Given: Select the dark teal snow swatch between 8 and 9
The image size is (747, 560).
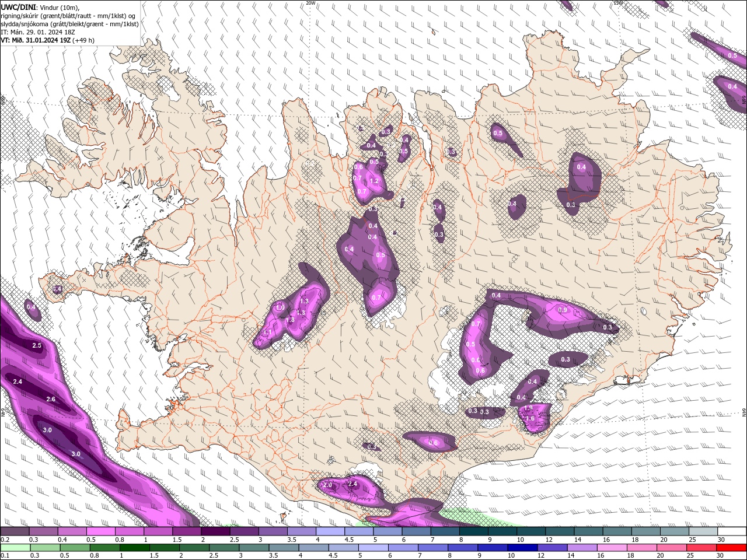Looking at the screenshot, I should coord(474,531).
